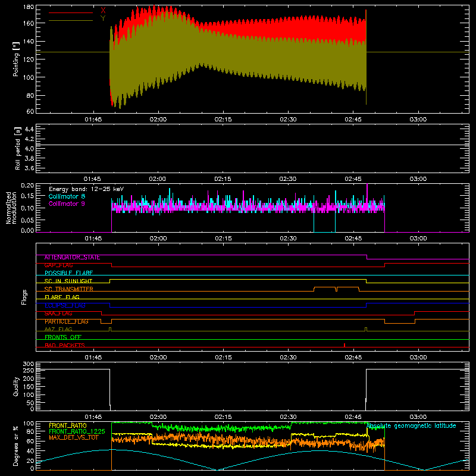
Task: Click the 'Energy band: 12-25 keV' annotation
Action: point(86,189)
